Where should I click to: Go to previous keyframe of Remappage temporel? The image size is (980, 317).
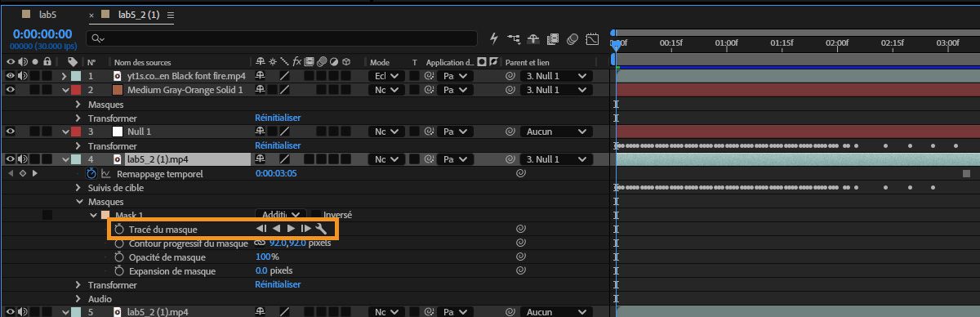tap(10, 173)
